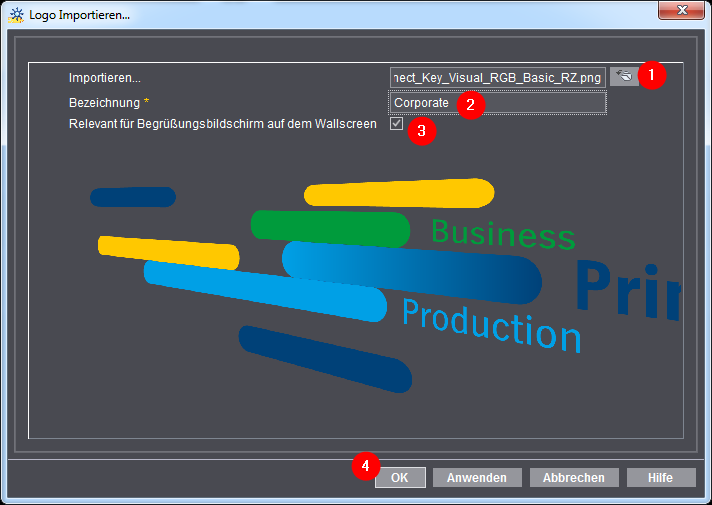Cancel using the Abbrechen button
The height and width of the screenshot is (505, 712).
[x=573, y=478]
